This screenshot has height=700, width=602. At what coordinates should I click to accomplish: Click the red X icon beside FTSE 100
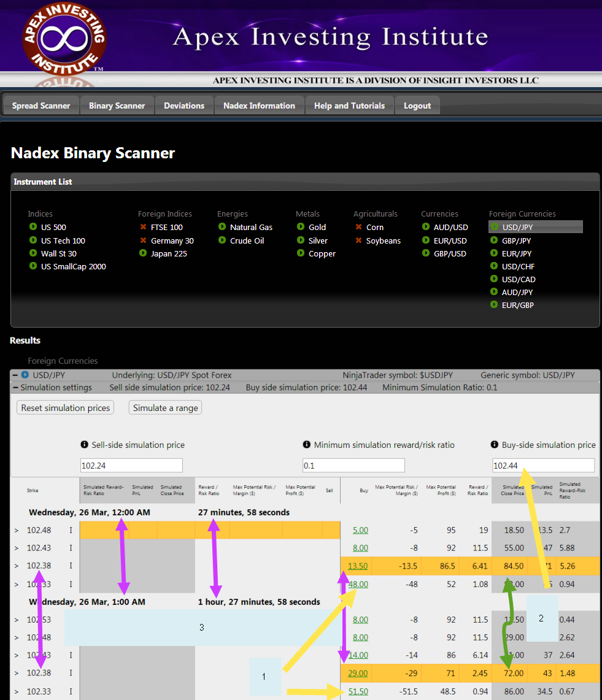[144, 227]
